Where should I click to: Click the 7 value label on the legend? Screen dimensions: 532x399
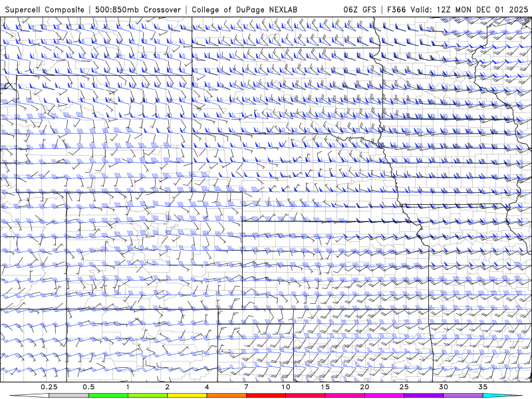246,387
